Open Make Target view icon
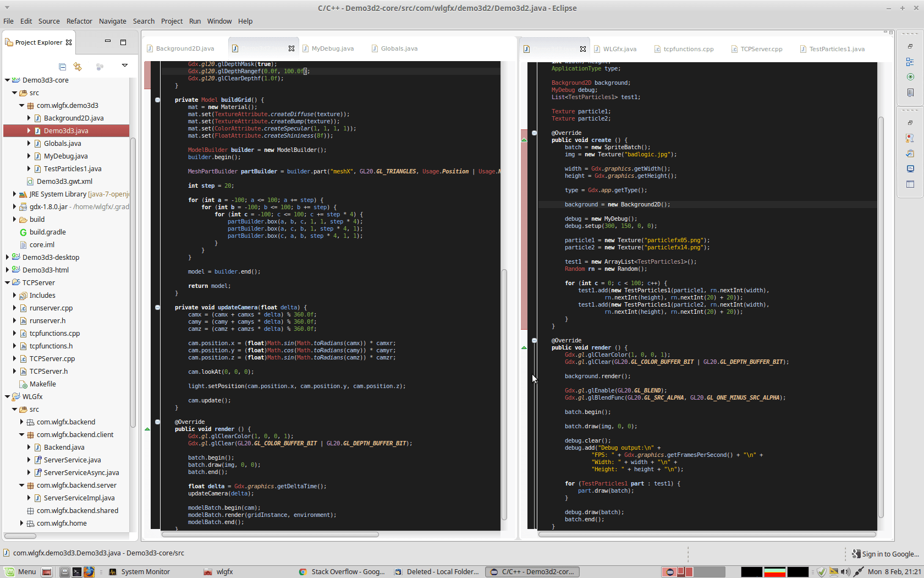 pyautogui.click(x=910, y=77)
